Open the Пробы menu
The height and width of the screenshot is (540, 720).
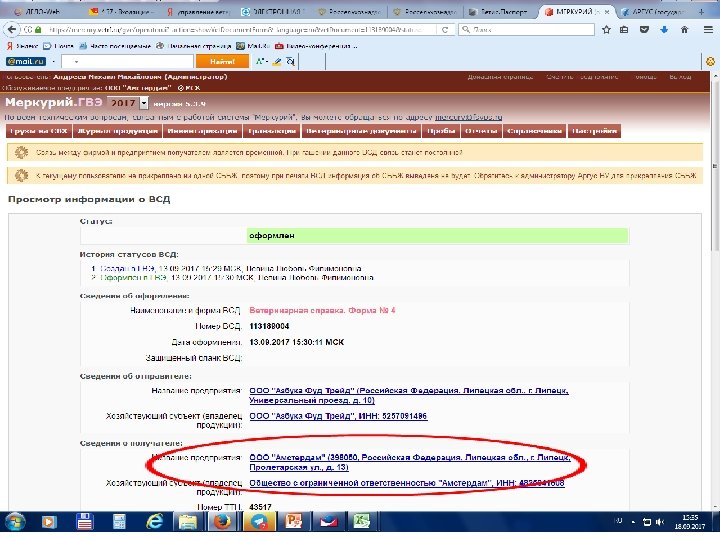pyautogui.click(x=440, y=131)
